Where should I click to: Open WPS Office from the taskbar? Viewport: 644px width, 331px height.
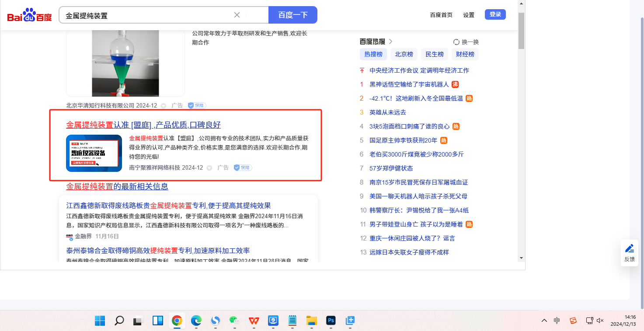coord(254,321)
